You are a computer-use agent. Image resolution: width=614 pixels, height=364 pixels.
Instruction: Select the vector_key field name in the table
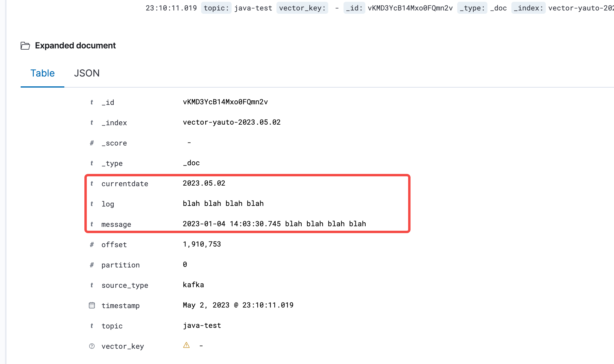[123, 346]
